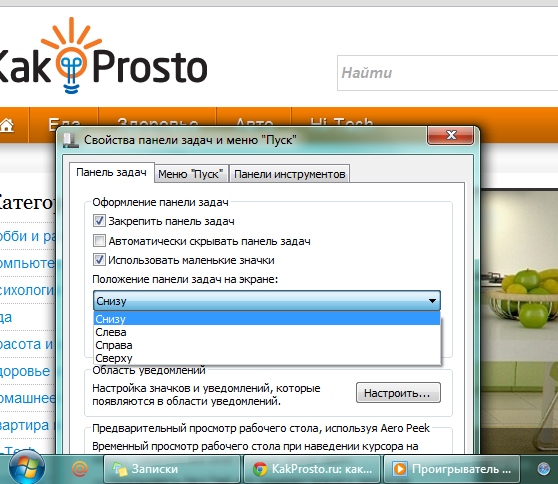
Task: Uncheck Закрепить панель задач checkbox
Action: pos(99,221)
